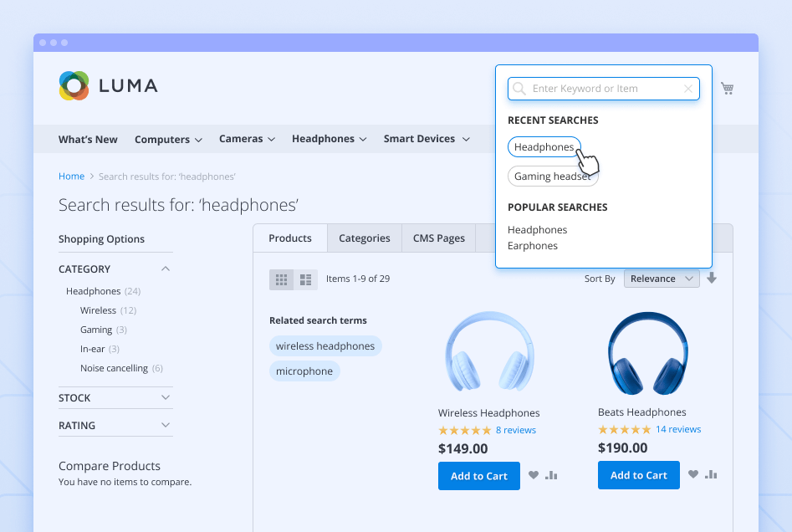The width and height of the screenshot is (792, 532).
Task: Switch to list view mode
Action: pos(305,279)
